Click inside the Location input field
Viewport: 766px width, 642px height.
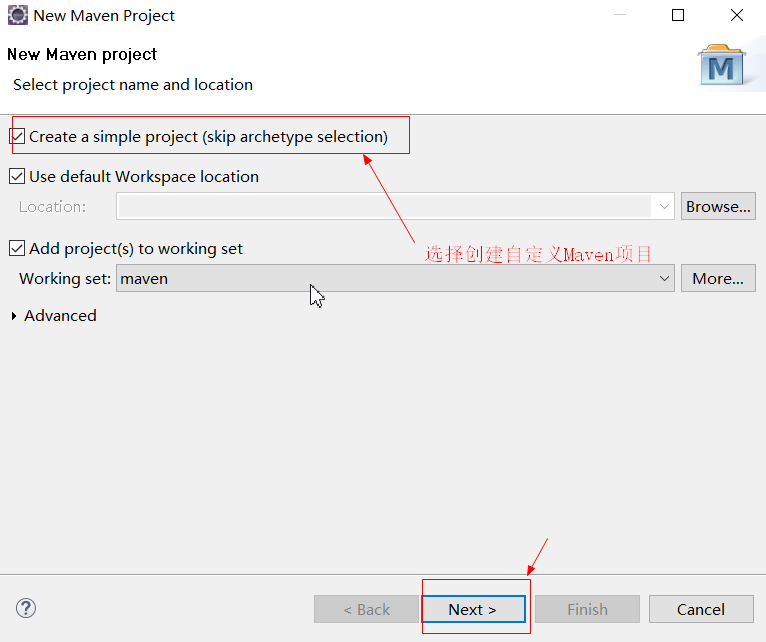point(384,206)
